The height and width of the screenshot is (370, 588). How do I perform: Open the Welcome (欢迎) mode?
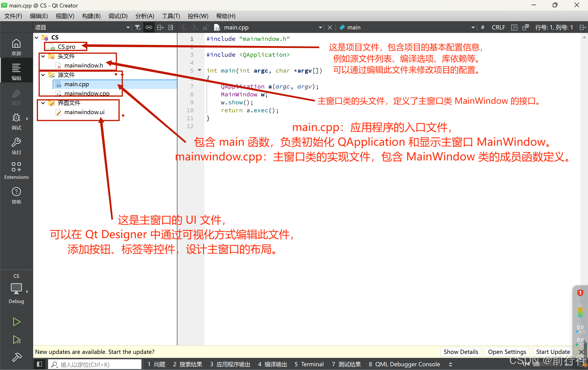tap(16, 46)
